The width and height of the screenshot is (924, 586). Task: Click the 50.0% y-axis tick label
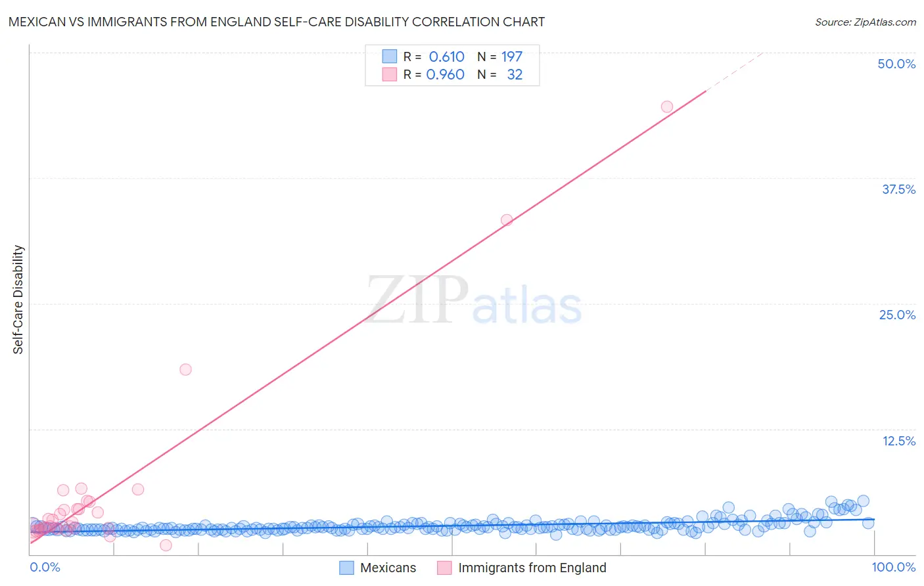click(x=896, y=64)
